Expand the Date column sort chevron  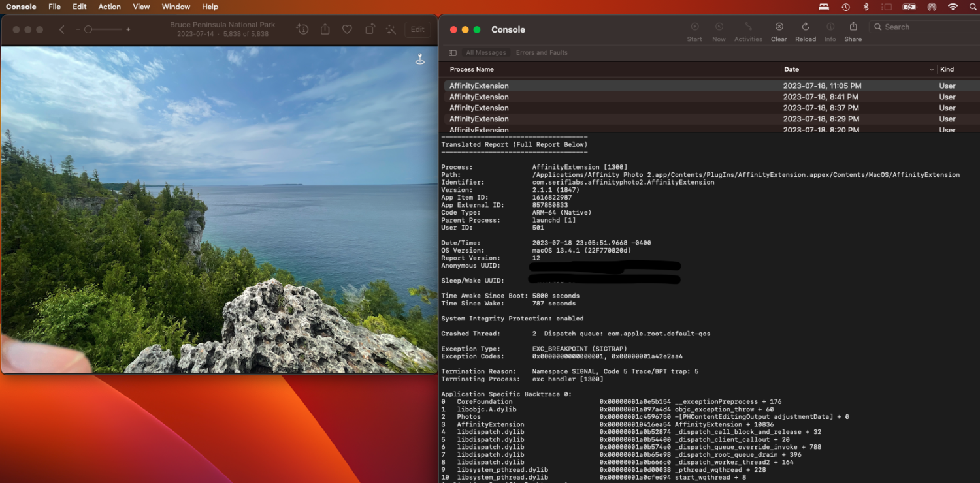pyautogui.click(x=932, y=70)
